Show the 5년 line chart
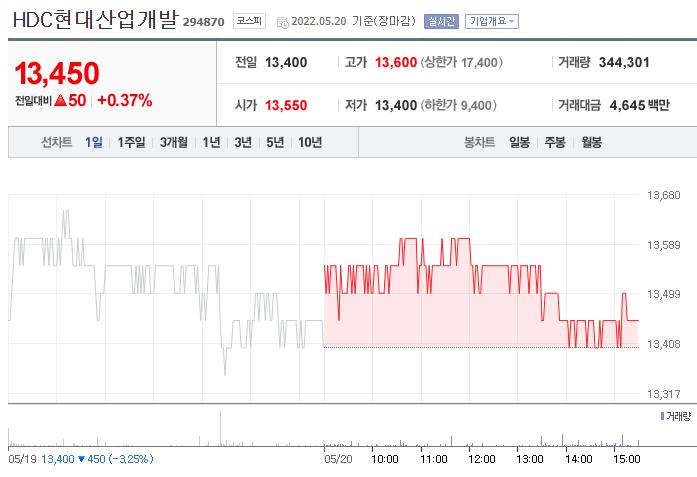Screen dimensions: 697x477 tap(275, 142)
